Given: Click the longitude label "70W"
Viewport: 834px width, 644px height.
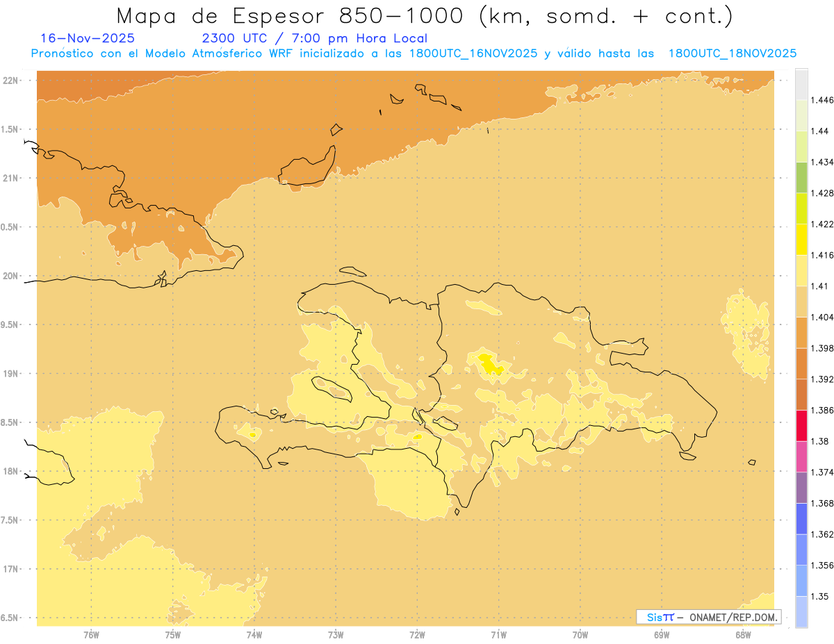Looking at the screenshot, I should [580, 635].
